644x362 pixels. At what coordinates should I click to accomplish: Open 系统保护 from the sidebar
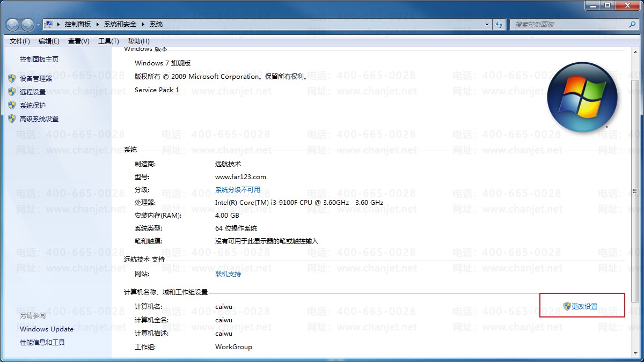(33, 105)
